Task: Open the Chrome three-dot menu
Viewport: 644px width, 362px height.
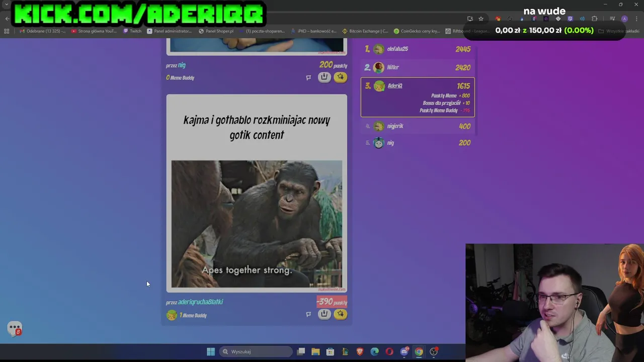Action: [x=636, y=19]
